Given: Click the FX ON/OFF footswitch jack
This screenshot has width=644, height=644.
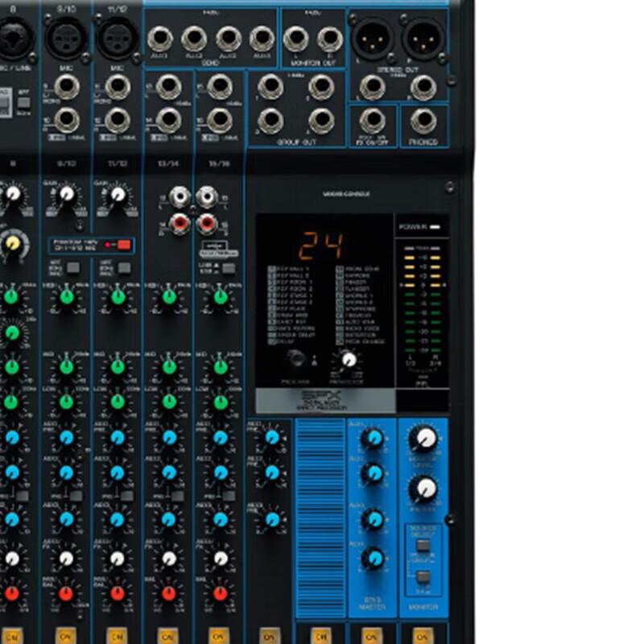Looking at the screenshot, I should 371,120.
